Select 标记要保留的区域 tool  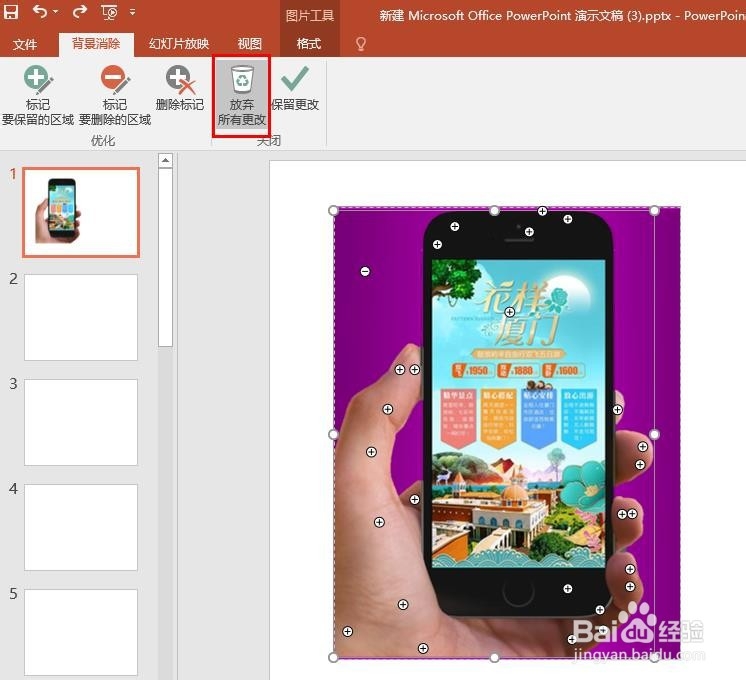tap(38, 95)
